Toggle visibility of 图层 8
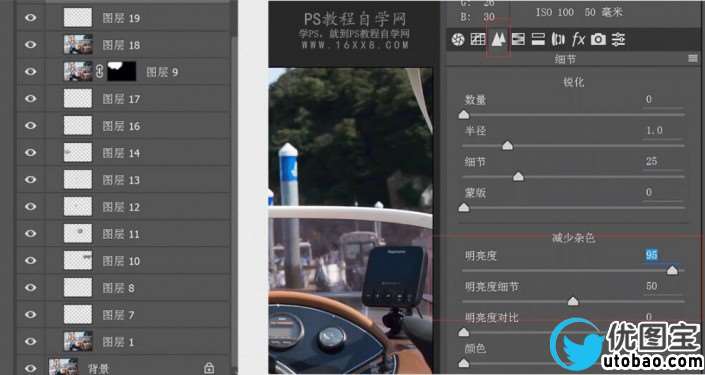Viewport: 705px width, 375px height. 30,287
